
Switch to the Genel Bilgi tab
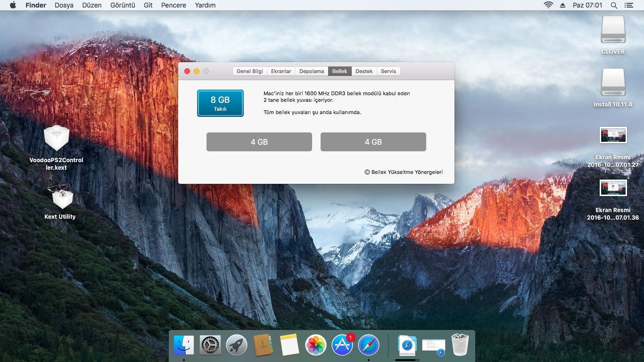coord(250,71)
